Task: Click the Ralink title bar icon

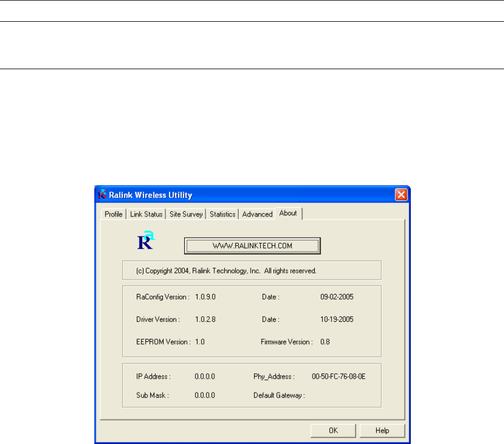Action: point(102,194)
